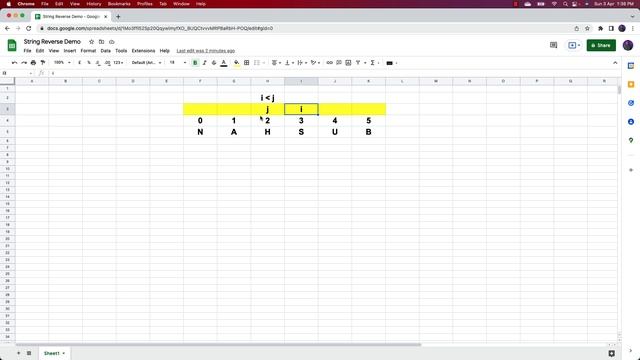This screenshot has width=640, height=360.
Task: Open Contacts in the side panel
Action: point(631,122)
